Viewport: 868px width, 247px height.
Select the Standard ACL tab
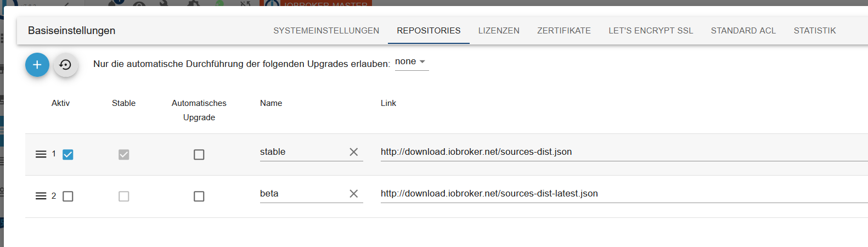pyautogui.click(x=743, y=31)
